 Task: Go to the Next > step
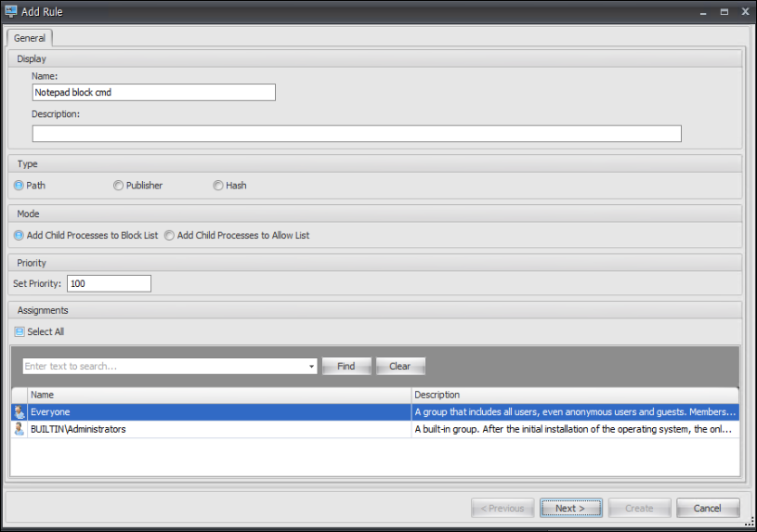(x=570, y=509)
